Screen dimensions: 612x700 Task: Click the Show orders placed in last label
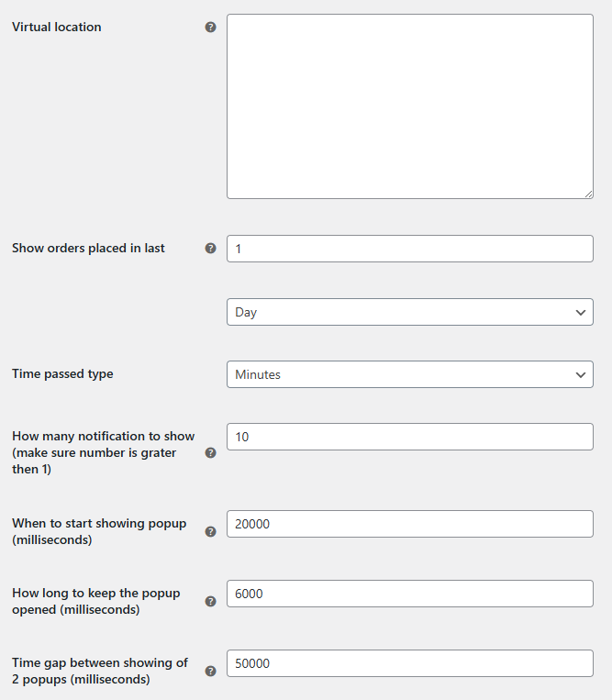pos(88,248)
